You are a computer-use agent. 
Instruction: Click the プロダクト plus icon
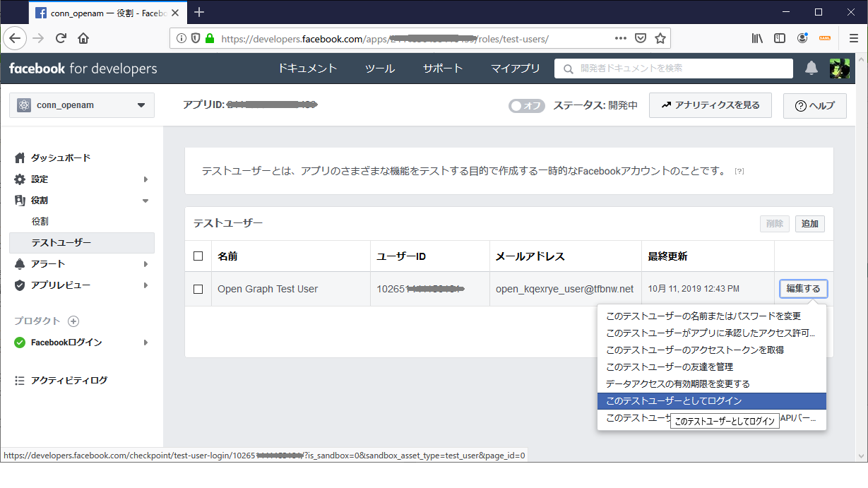pos(73,321)
